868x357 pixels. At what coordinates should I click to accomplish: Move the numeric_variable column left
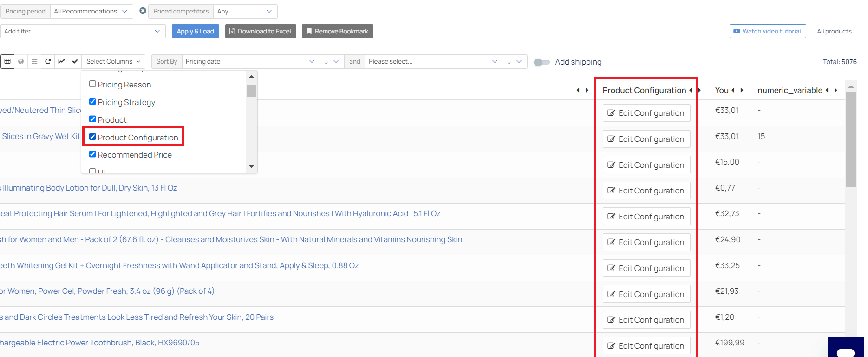(x=827, y=90)
